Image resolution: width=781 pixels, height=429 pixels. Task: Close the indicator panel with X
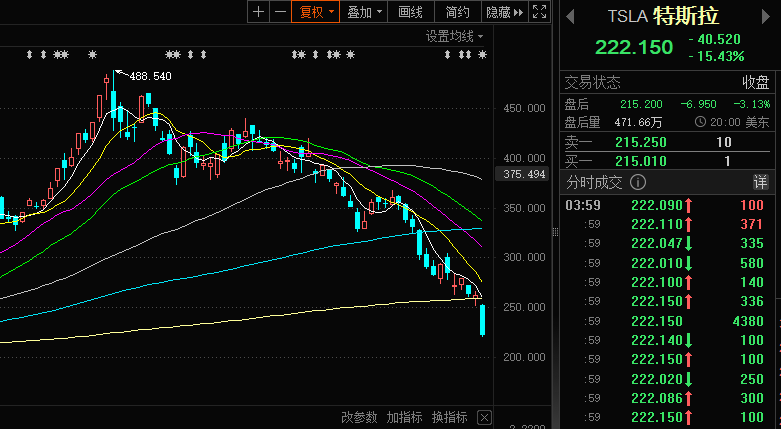click(x=484, y=417)
